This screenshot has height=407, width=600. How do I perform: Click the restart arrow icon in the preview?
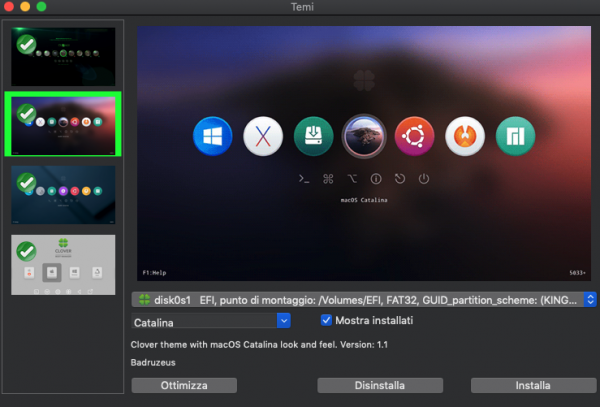click(400, 179)
